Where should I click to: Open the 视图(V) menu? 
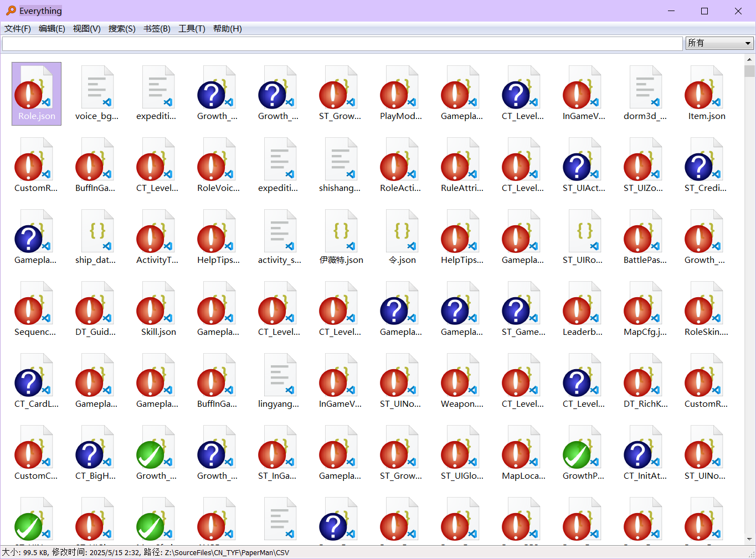[87, 29]
